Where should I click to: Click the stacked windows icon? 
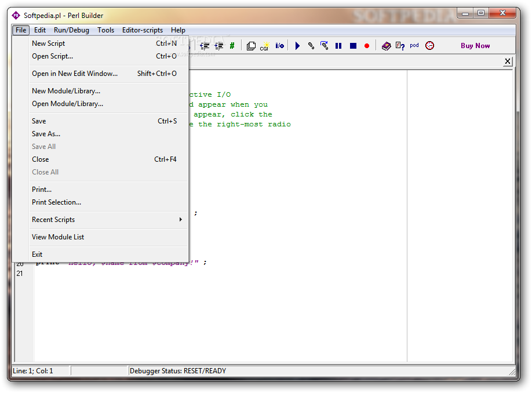[x=251, y=46]
